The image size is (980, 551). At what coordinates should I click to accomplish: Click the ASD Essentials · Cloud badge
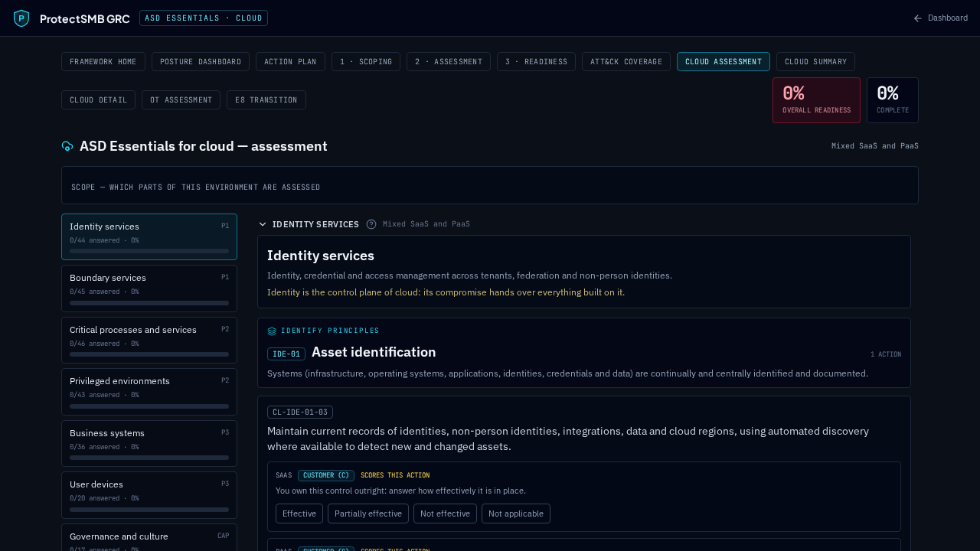[204, 18]
